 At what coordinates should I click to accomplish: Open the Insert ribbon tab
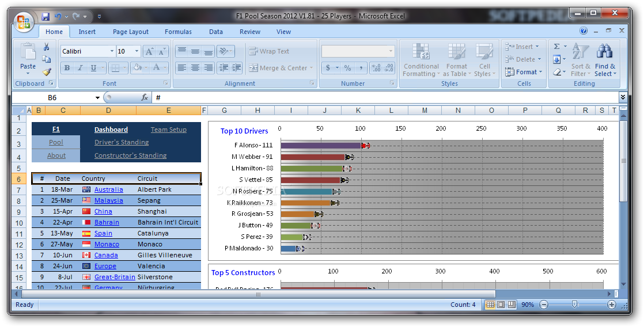[87, 32]
